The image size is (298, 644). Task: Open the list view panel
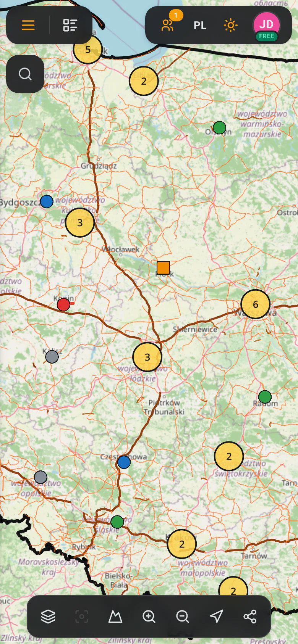coord(70,25)
